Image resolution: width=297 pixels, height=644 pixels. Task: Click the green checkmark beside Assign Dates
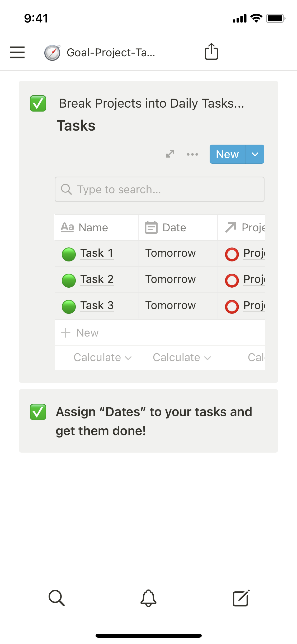pyautogui.click(x=38, y=412)
